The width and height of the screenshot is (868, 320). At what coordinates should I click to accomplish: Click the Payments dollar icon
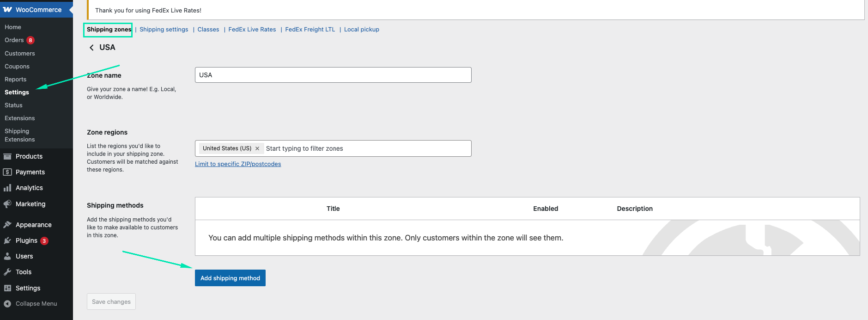pos(7,172)
